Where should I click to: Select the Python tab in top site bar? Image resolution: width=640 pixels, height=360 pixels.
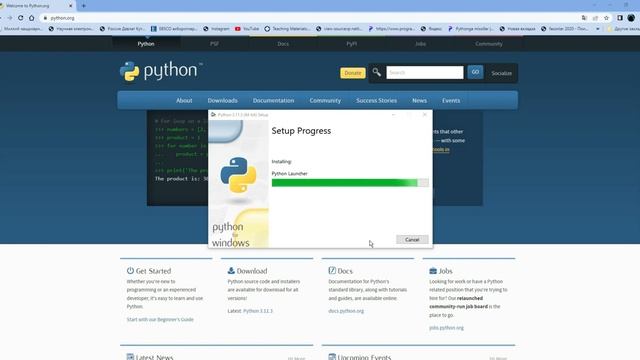tap(146, 44)
